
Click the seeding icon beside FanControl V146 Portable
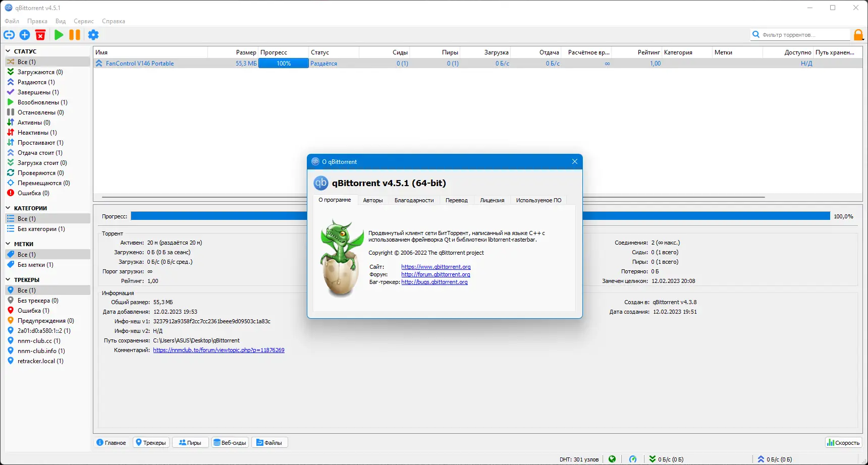coord(99,64)
